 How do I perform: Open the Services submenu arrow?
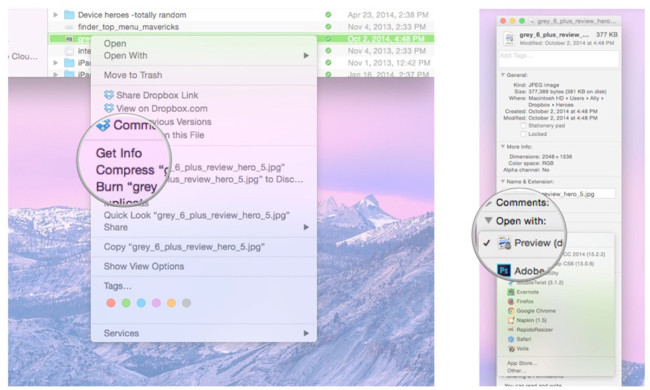click(x=306, y=333)
